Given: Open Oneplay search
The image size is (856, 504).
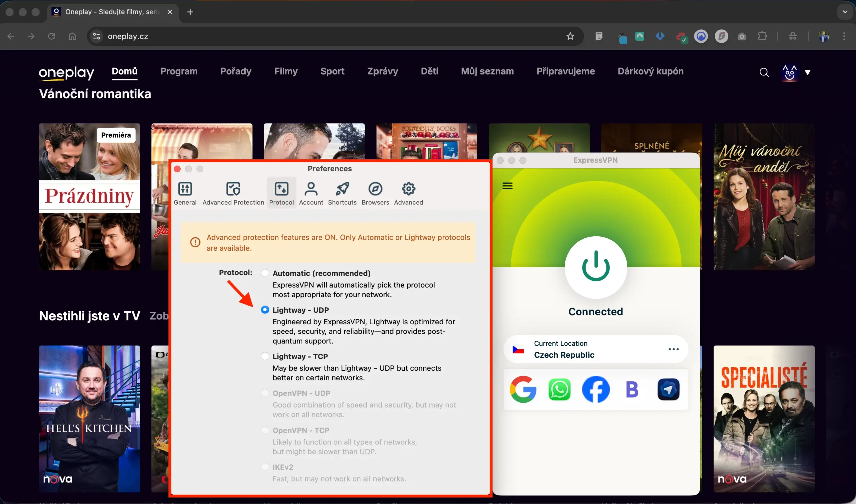Looking at the screenshot, I should click(764, 72).
